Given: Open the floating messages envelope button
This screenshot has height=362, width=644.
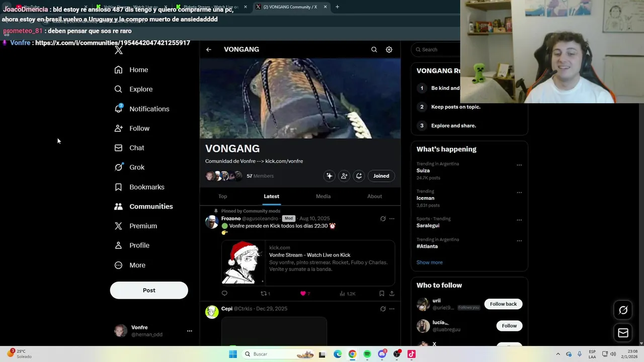Looking at the screenshot, I should click(623, 333).
